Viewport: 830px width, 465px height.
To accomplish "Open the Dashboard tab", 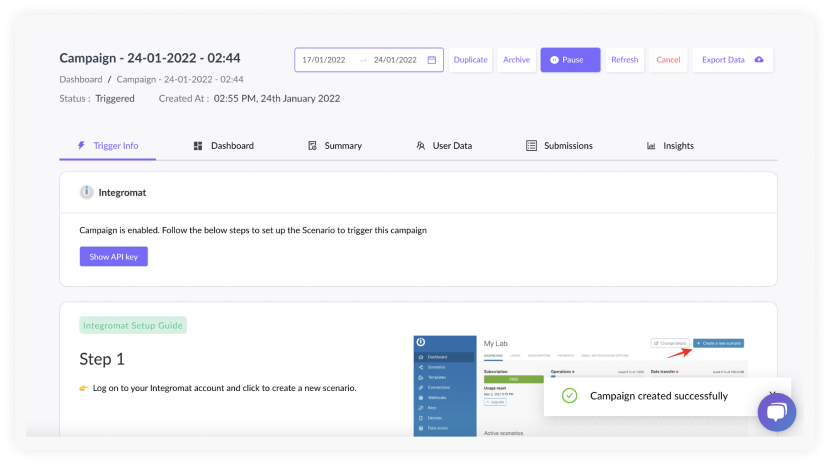I will 224,146.
